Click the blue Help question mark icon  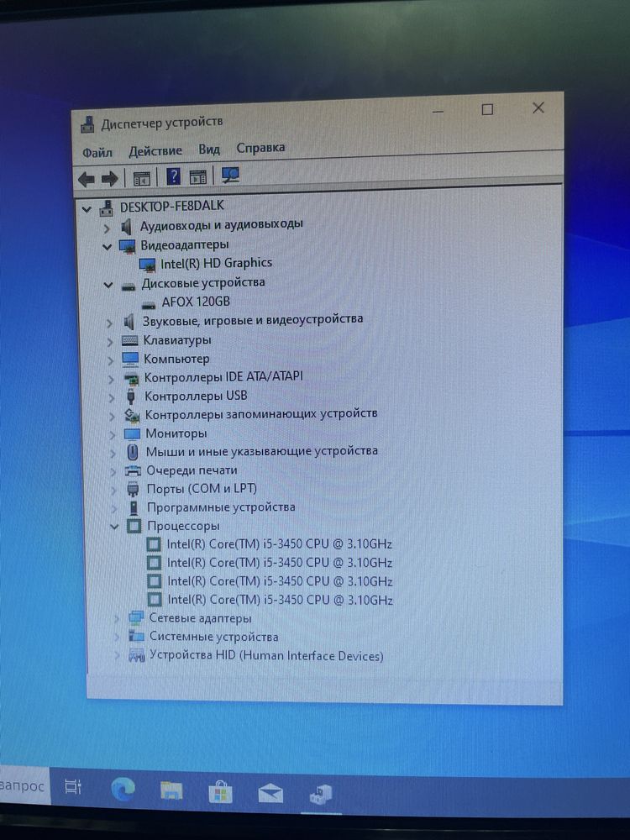[173, 176]
